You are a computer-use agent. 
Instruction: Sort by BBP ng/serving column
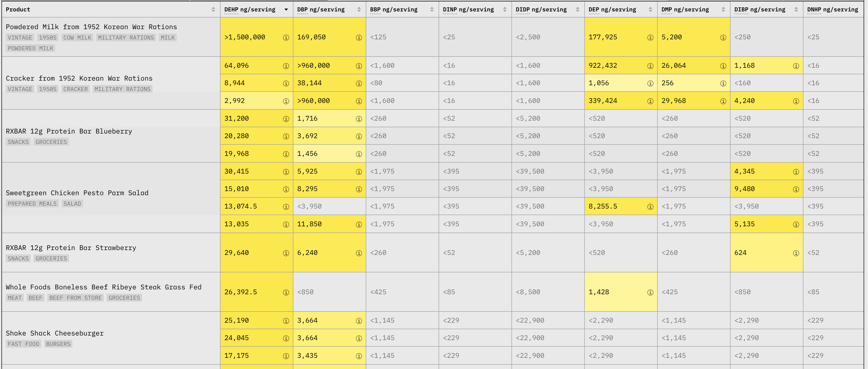pyautogui.click(x=432, y=9)
